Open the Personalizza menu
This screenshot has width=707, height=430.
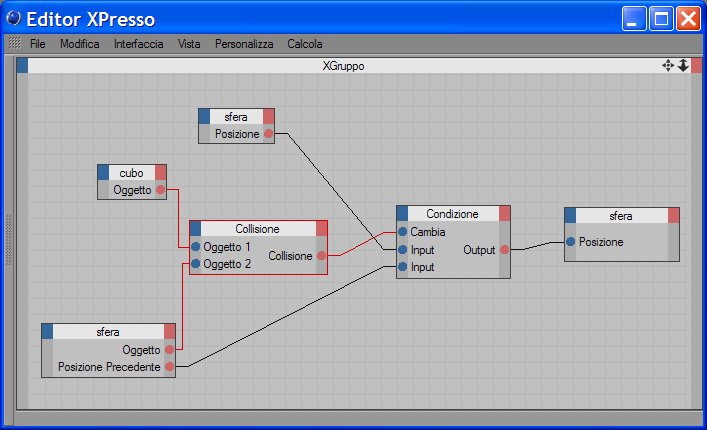pos(244,44)
